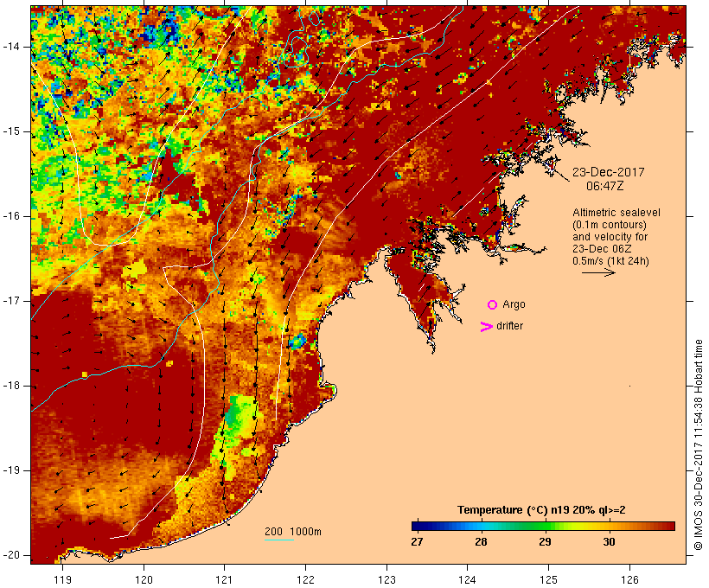
Task: Click the magenta Argo circle legend symbol
Action: pyautogui.click(x=493, y=305)
